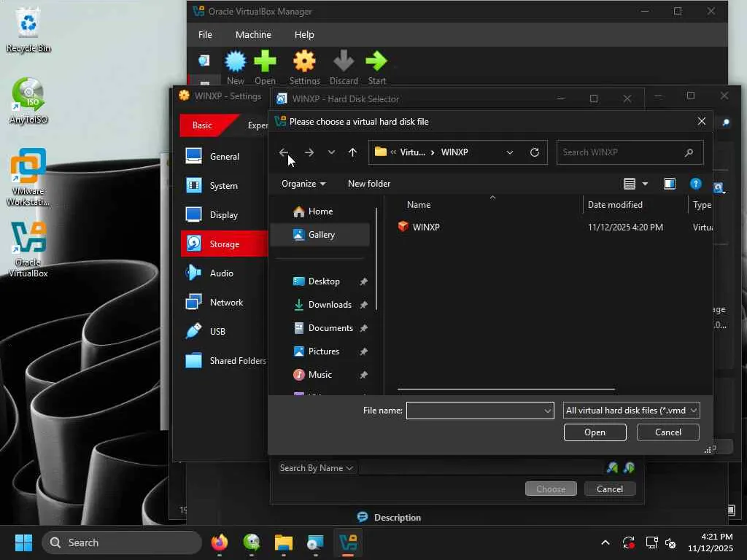Open Pictures in the navigation pane
Viewport: 747px width, 560px height.
click(324, 351)
